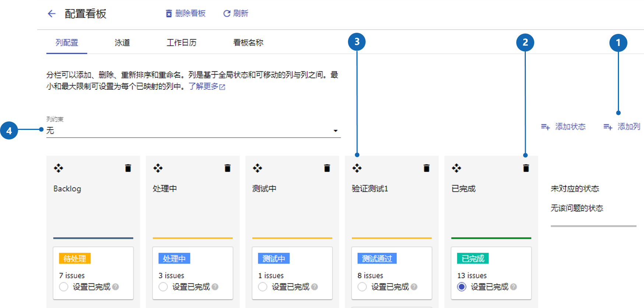This screenshot has height=308, width=644.
Task: Click the 刷新 button label
Action: pos(241,14)
